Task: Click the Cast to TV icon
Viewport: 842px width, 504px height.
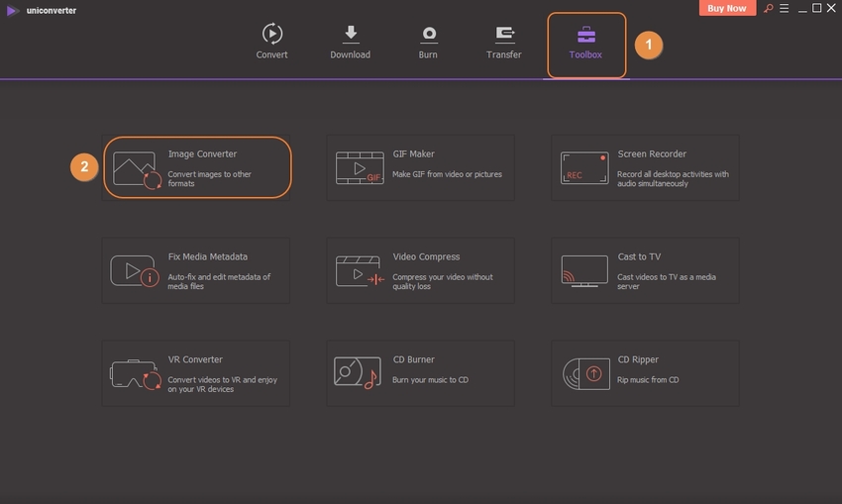Action: point(583,271)
